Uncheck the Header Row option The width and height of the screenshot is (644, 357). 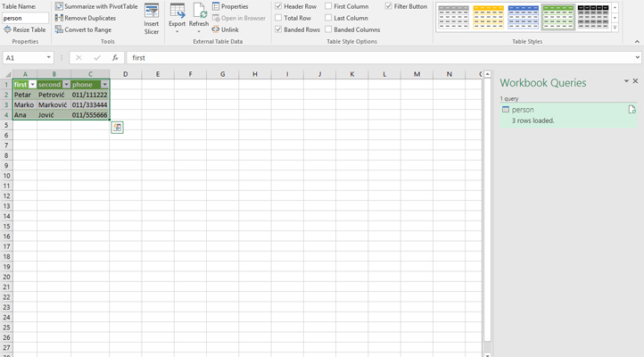click(279, 6)
